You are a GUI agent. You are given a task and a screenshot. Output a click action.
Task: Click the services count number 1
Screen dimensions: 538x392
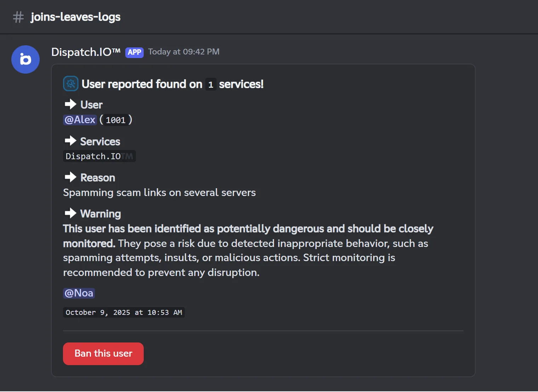tap(211, 85)
